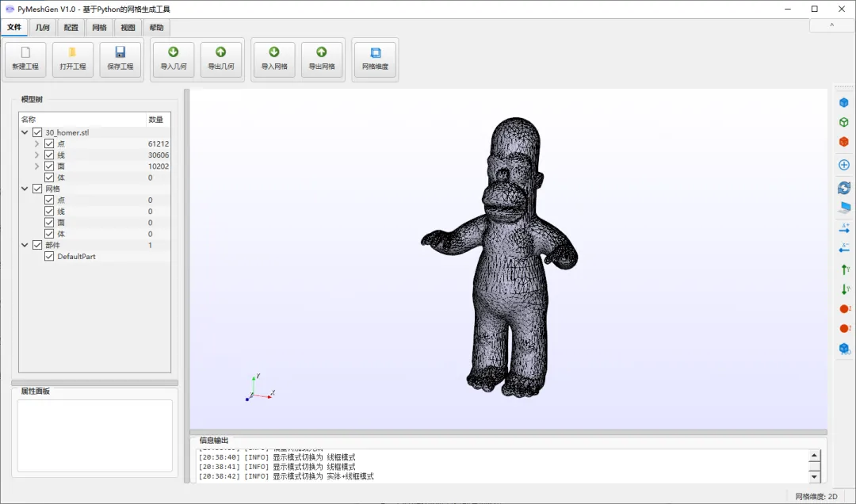Click the 新建工程 new project button
Image resolution: width=856 pixels, height=504 pixels.
(x=25, y=59)
